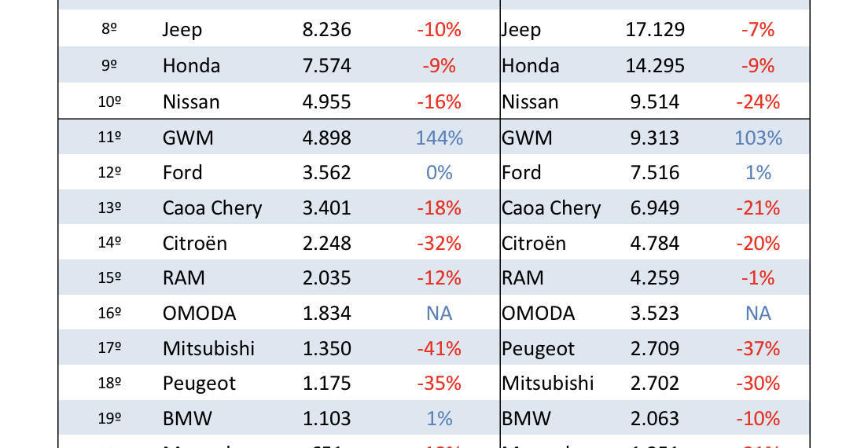This screenshot has height=448, width=868.
Task: Select the OMODA cell beside 1.834
Action: point(199,314)
